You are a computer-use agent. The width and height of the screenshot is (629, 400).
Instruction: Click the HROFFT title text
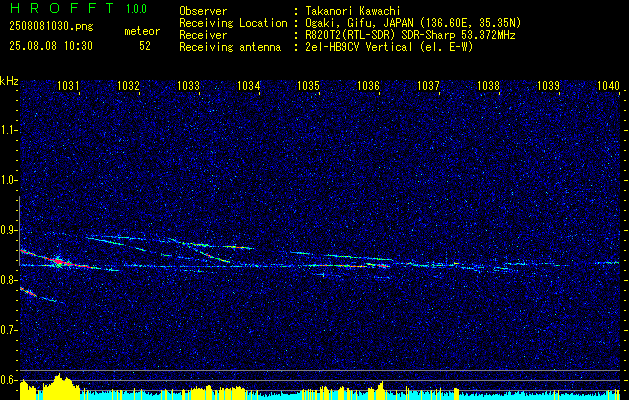click(x=62, y=8)
